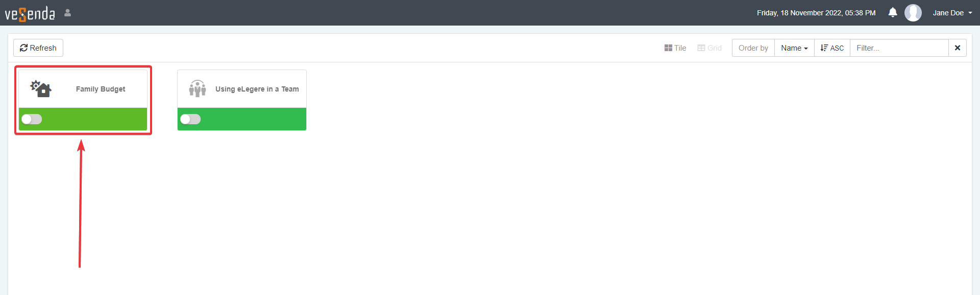Click the team people icon

coord(198,88)
